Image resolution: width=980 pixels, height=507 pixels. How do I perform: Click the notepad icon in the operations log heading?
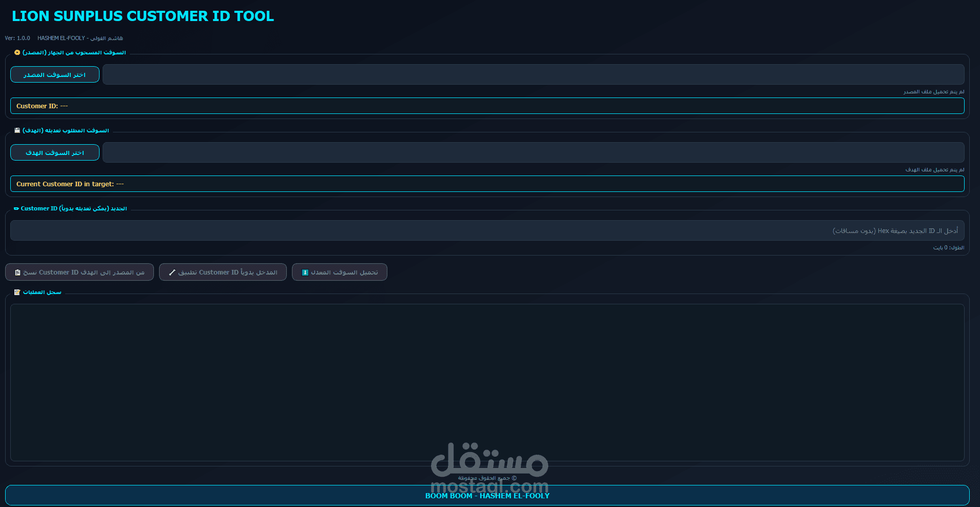17,292
